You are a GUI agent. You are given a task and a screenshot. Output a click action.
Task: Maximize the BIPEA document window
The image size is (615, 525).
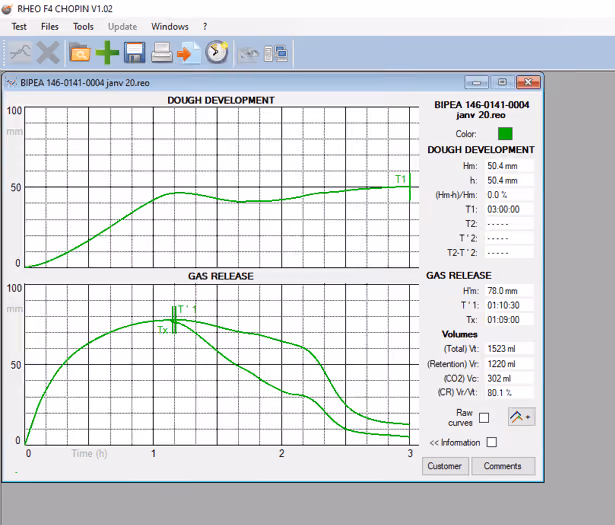pyautogui.click(x=502, y=82)
